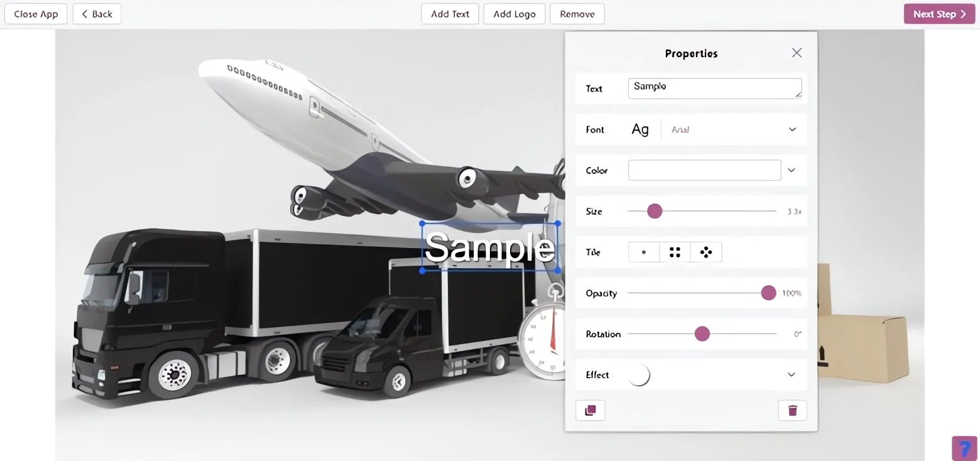Click the Remove button
Image resolution: width=980 pixels, height=461 pixels.
pyautogui.click(x=577, y=14)
